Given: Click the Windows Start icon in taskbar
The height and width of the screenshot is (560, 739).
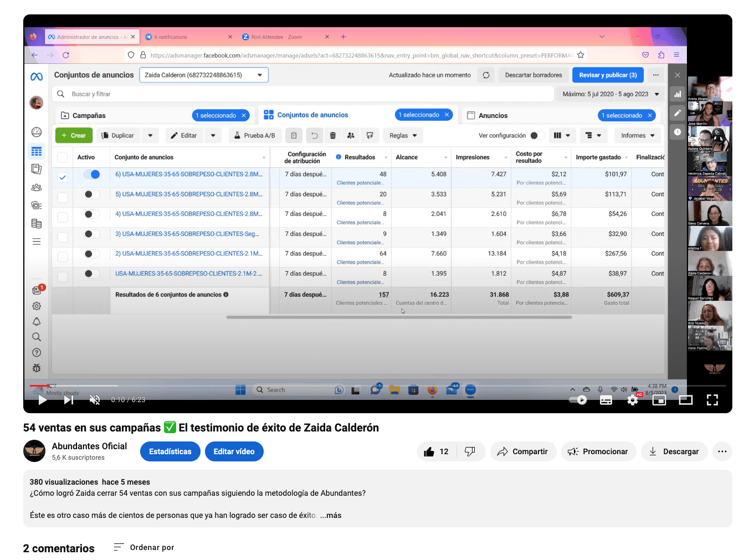Looking at the screenshot, I should 240,390.
